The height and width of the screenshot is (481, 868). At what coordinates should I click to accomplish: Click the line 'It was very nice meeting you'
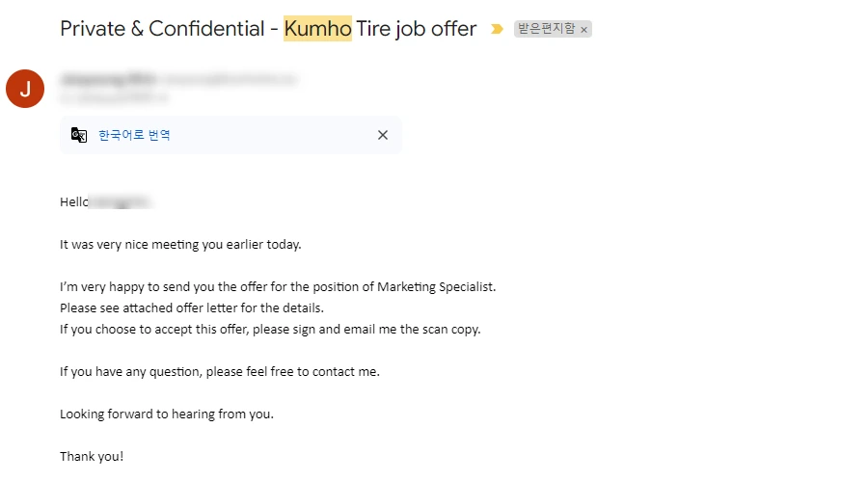[180, 244]
